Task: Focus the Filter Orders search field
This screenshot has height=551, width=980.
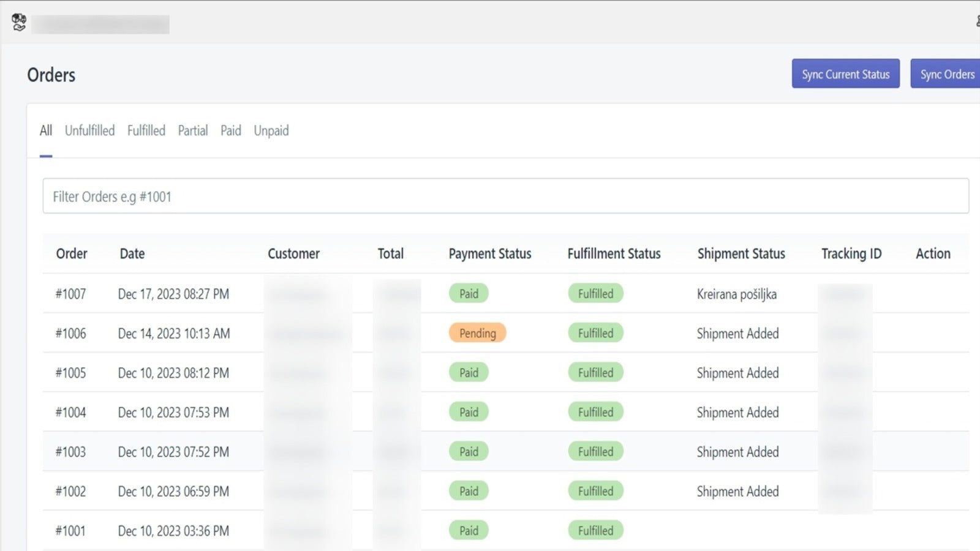Action: (x=505, y=197)
